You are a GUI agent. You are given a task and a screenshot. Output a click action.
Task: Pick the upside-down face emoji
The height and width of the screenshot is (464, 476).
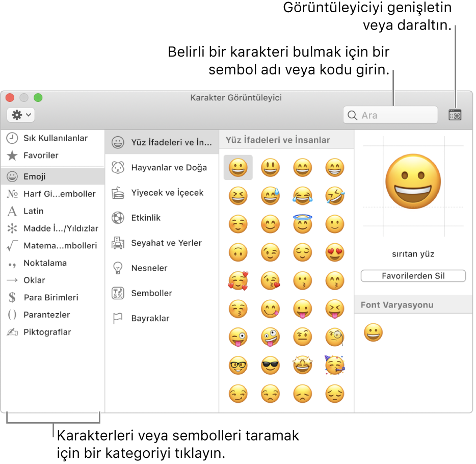238,252
